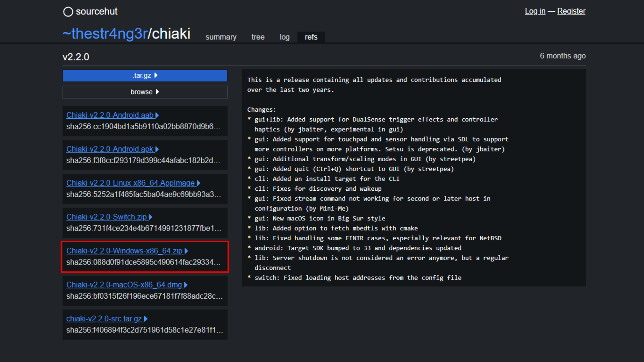
Task: Click the arrow next to Switch.zip link
Action: (151, 217)
